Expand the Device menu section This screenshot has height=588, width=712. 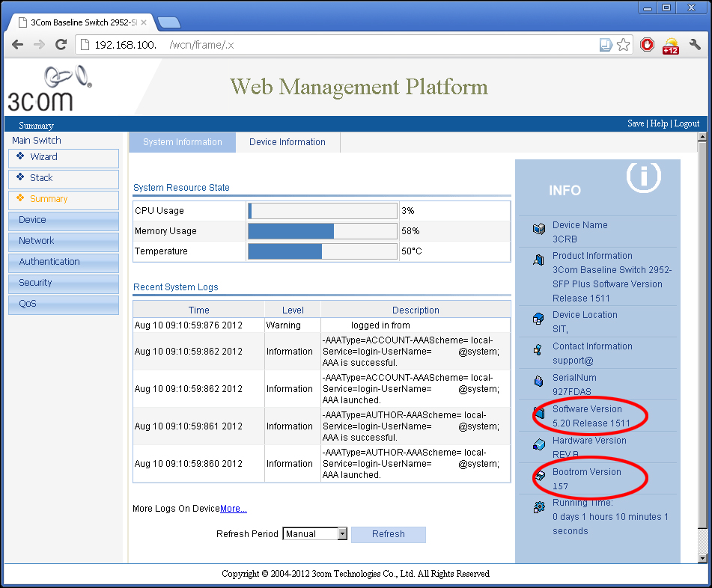(x=64, y=221)
